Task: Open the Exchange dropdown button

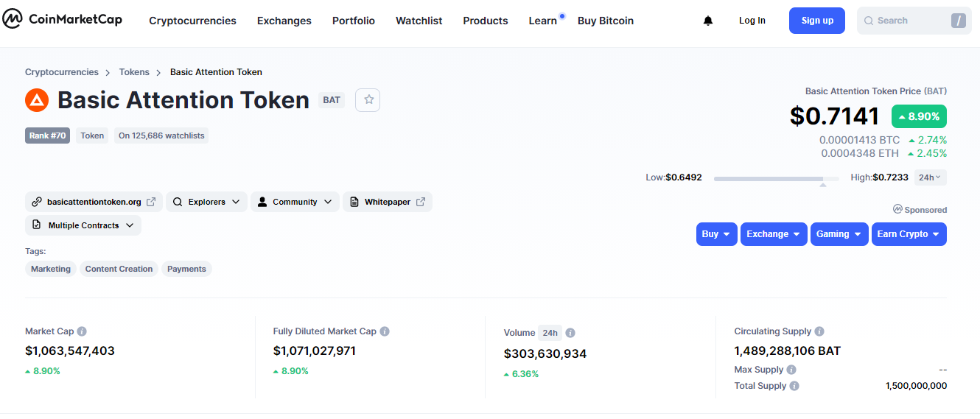Action: pyautogui.click(x=774, y=234)
